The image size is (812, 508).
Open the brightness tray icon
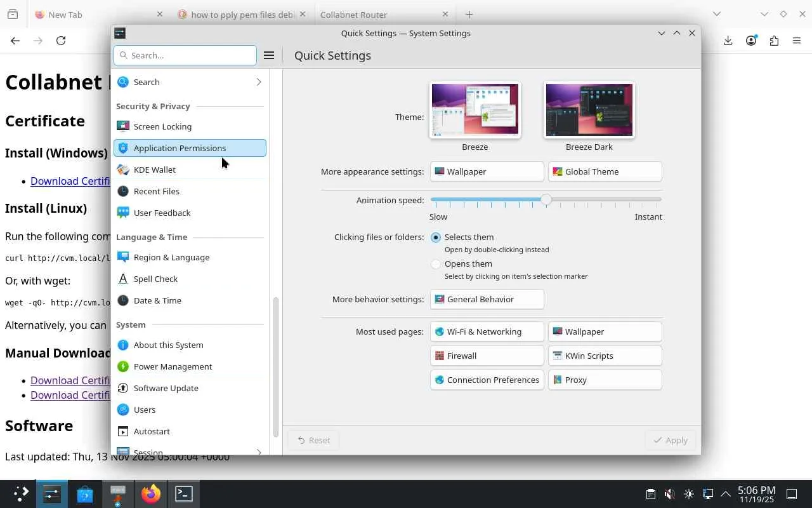coord(689,494)
